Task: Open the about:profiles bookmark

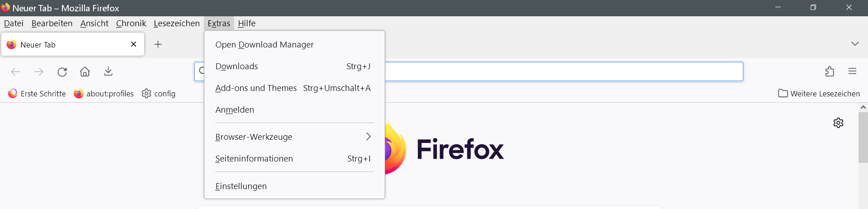Action: coord(104,94)
